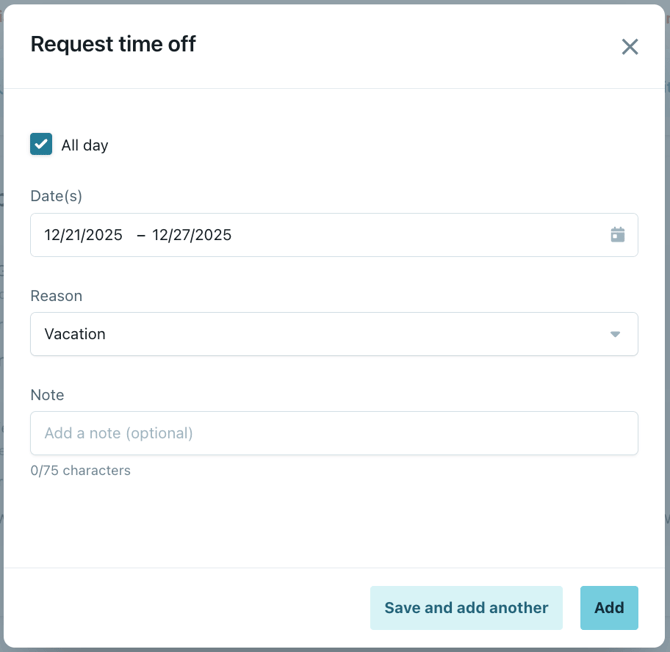Click into the Note text field

coord(334,433)
